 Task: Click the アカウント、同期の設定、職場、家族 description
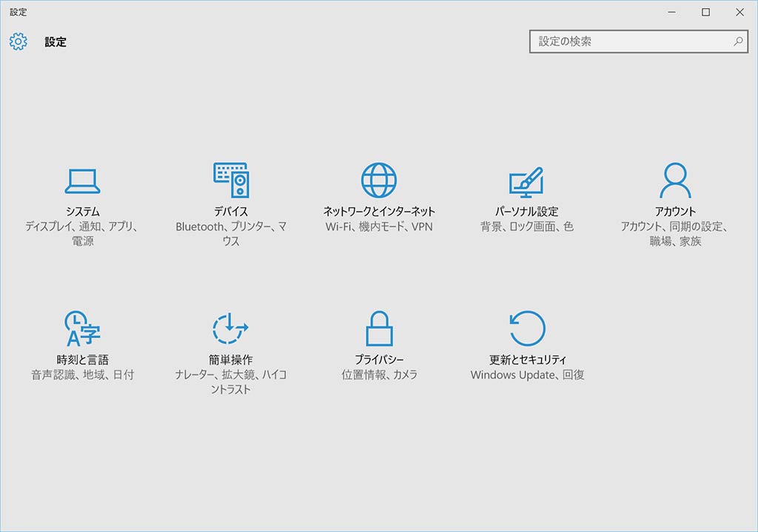point(675,233)
